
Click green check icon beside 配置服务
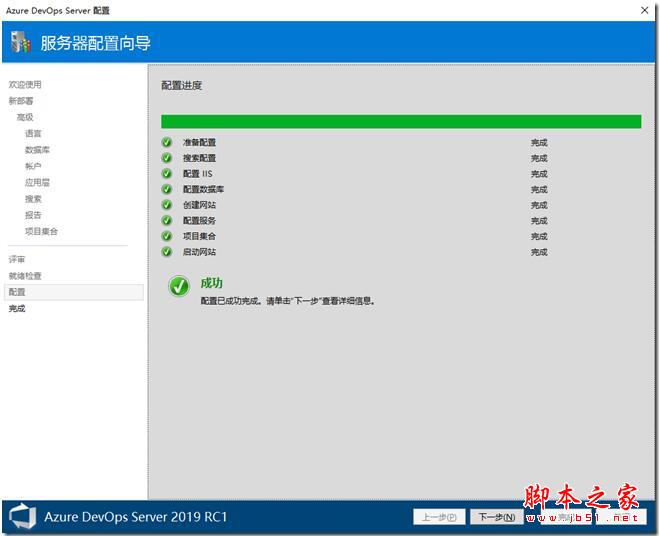tap(167, 220)
